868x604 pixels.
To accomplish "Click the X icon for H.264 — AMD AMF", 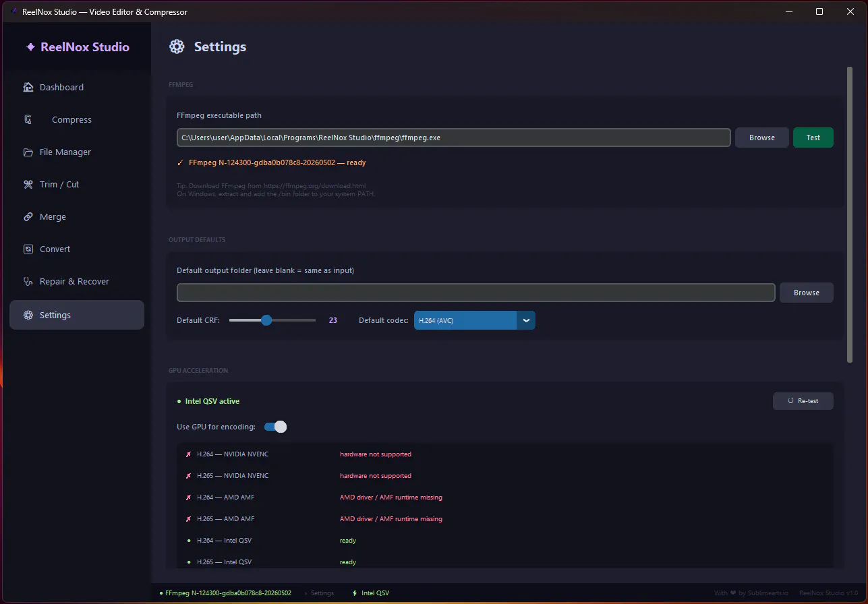I will 189,497.
